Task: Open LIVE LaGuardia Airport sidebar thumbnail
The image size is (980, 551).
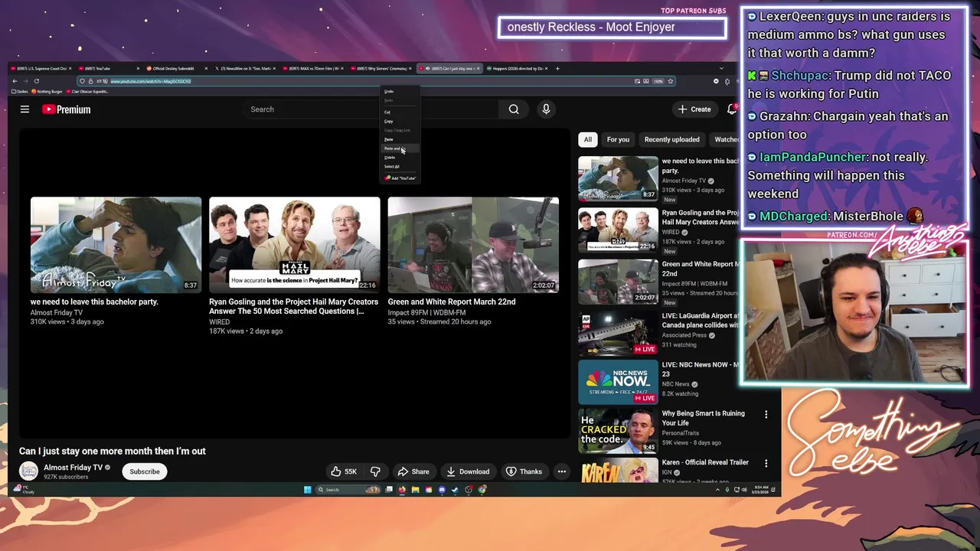Action: (618, 333)
